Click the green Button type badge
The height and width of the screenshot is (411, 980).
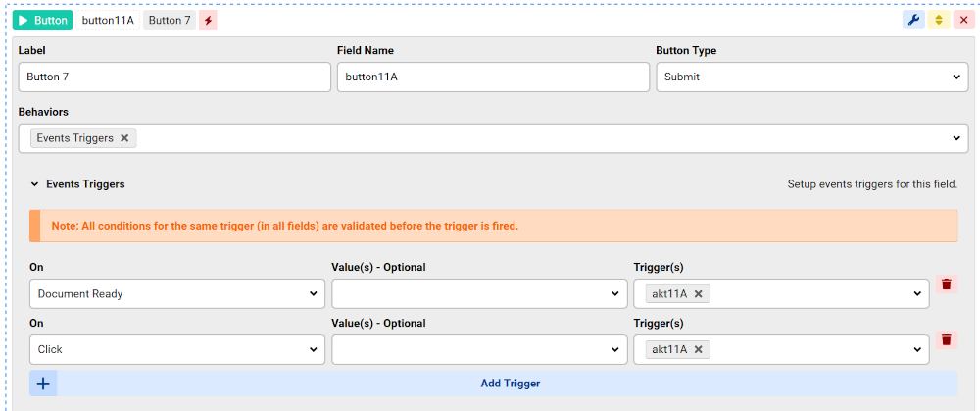point(42,20)
